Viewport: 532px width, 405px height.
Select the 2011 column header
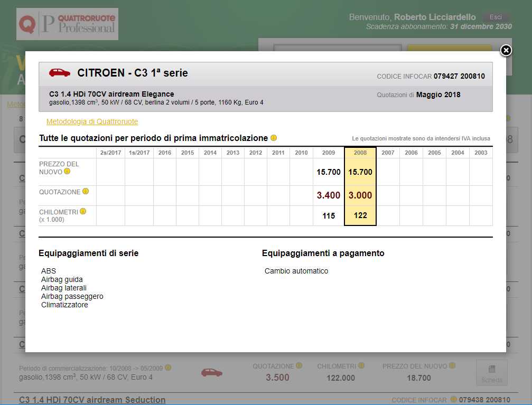pyautogui.click(x=278, y=153)
